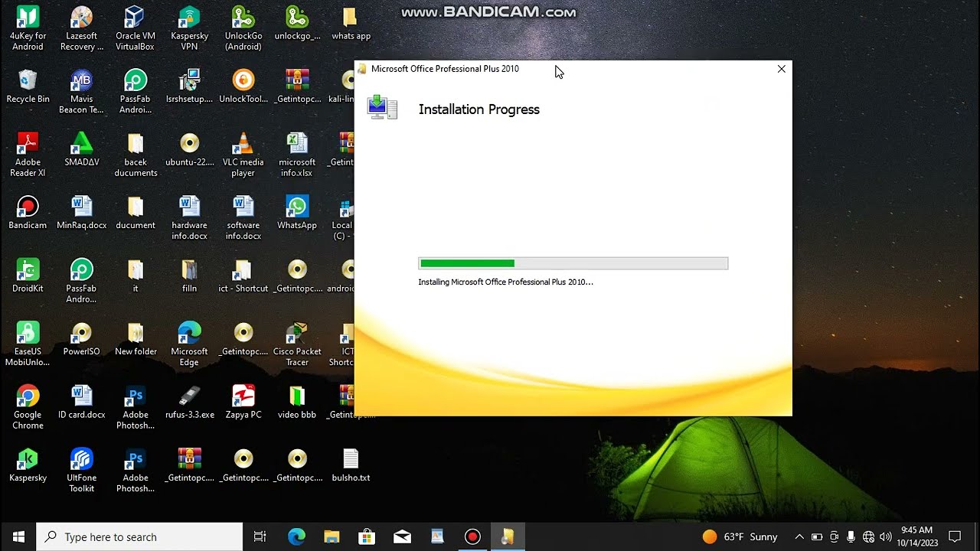
Task: Select the ubuntu-22 disc image file
Action: [189, 149]
